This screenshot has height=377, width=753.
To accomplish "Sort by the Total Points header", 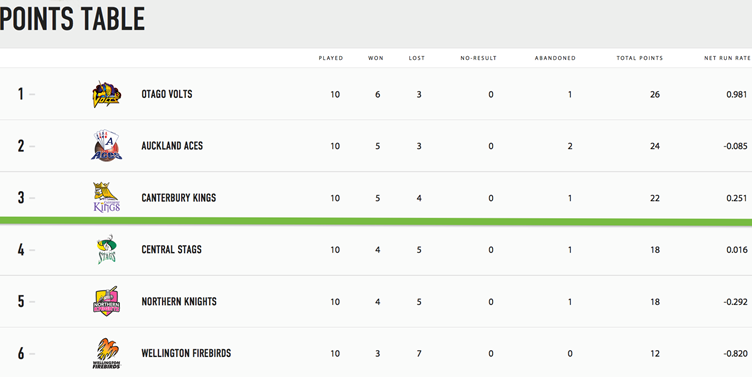I will tap(640, 58).
